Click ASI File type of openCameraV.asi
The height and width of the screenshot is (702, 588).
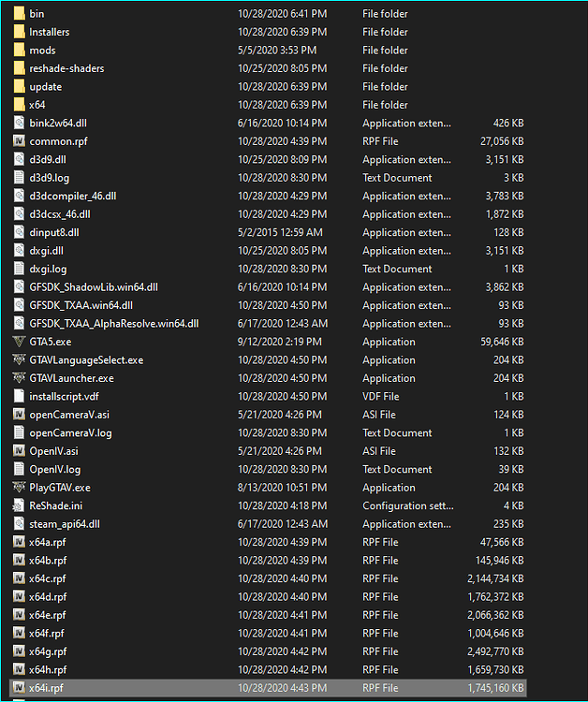(379, 415)
